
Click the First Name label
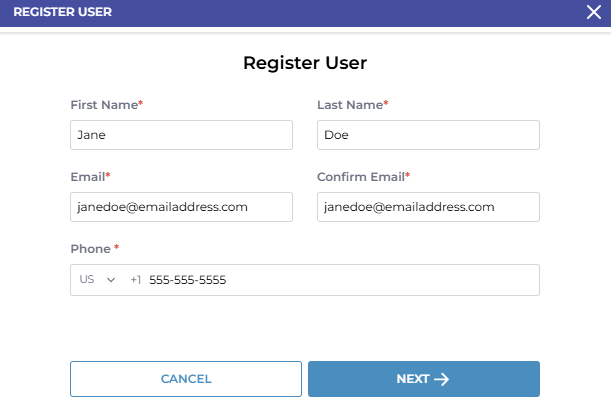pyautogui.click(x=104, y=105)
